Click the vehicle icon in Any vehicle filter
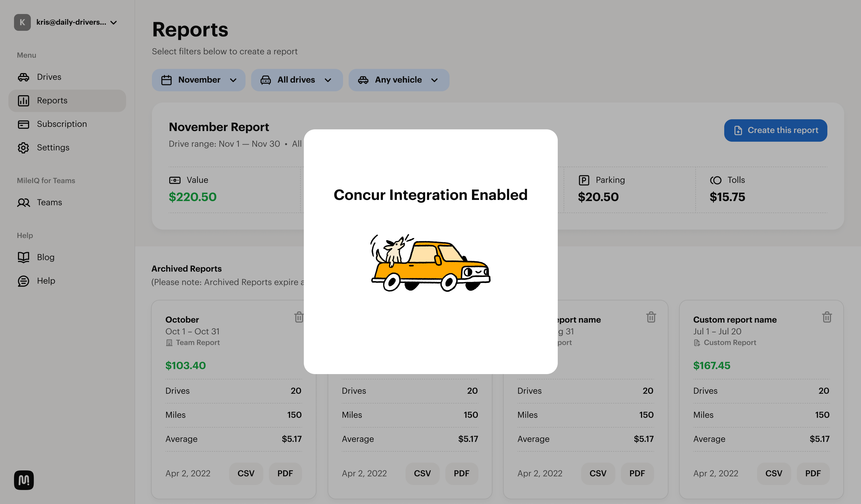This screenshot has width=861, height=504. 363,80
